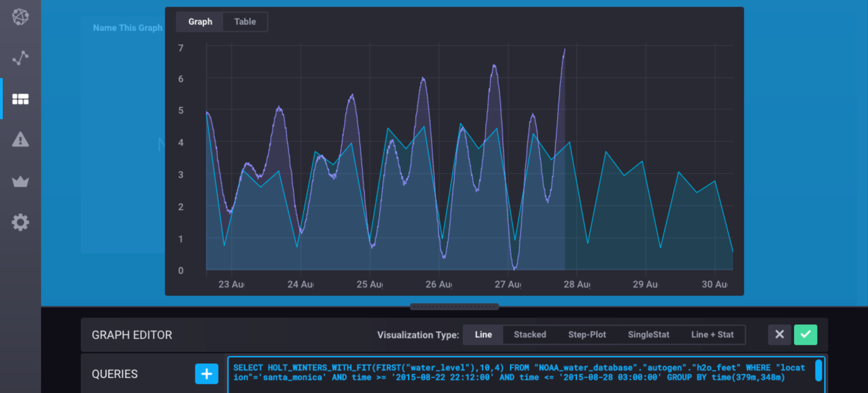Screen dimensions: 868x393
Task: Click into the SELECT query text field
Action: (x=513, y=373)
